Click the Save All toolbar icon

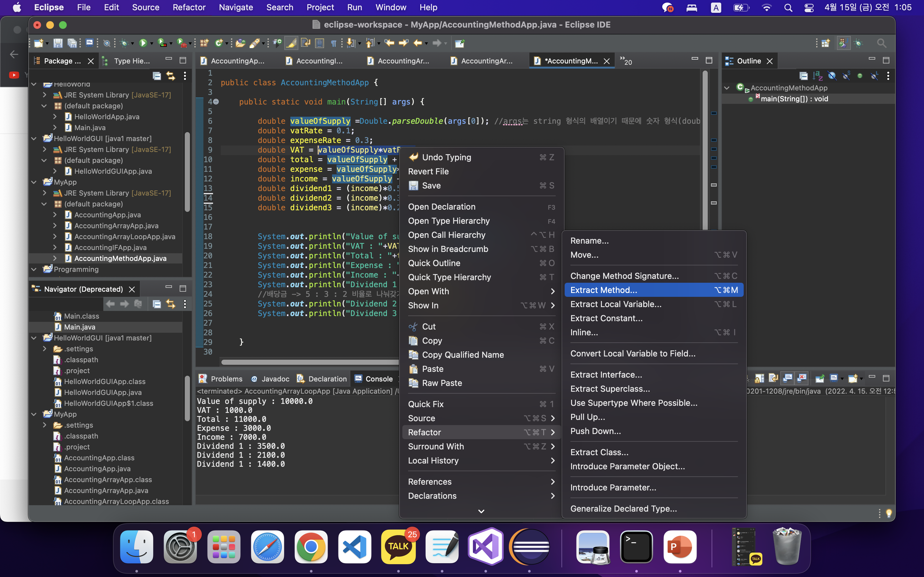72,43
